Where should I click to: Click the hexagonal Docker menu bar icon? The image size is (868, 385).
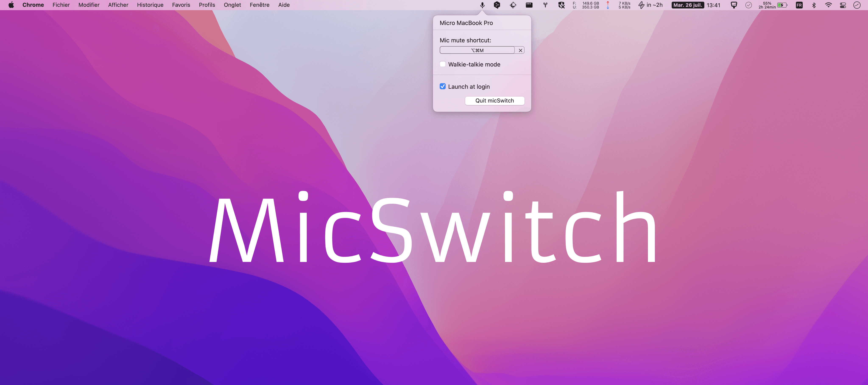click(x=496, y=5)
